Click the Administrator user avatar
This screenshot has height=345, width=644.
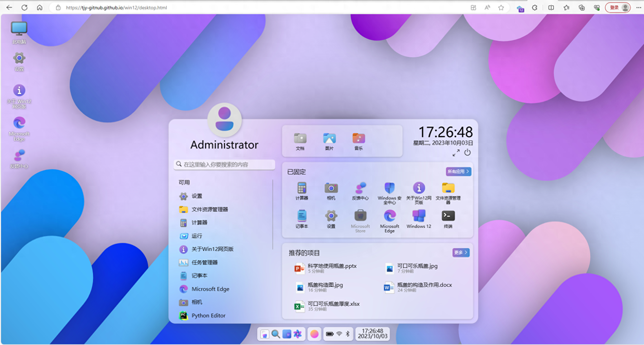pyautogui.click(x=225, y=120)
